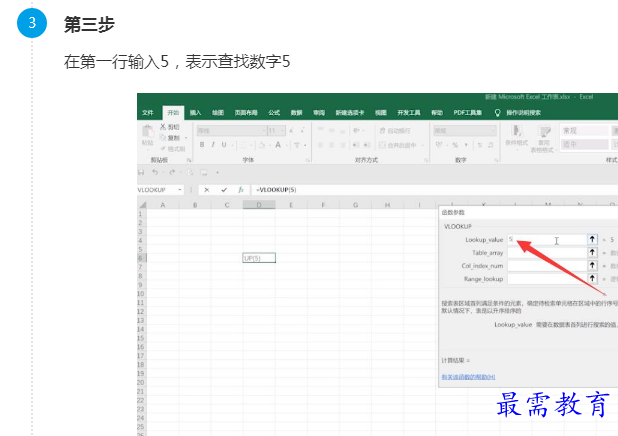Open the Name Box dropdown showing VLOOKUP

pos(180,190)
